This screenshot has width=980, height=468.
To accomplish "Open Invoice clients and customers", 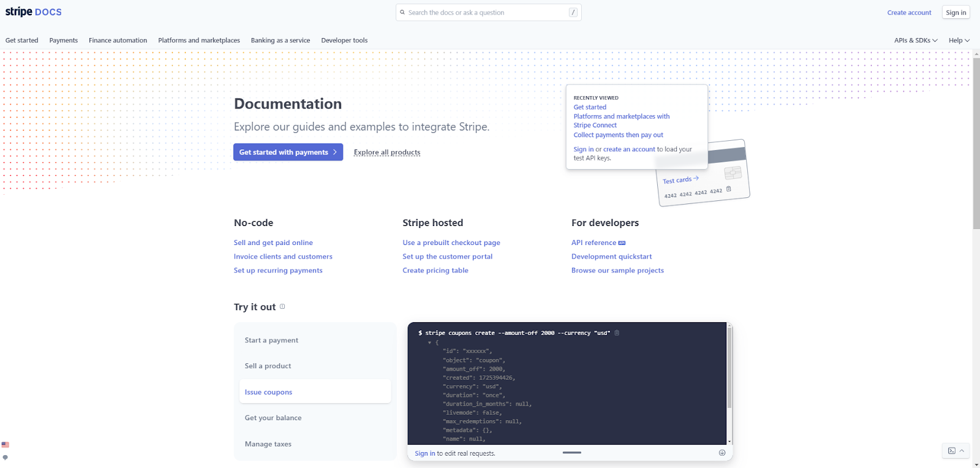I will tap(283, 257).
